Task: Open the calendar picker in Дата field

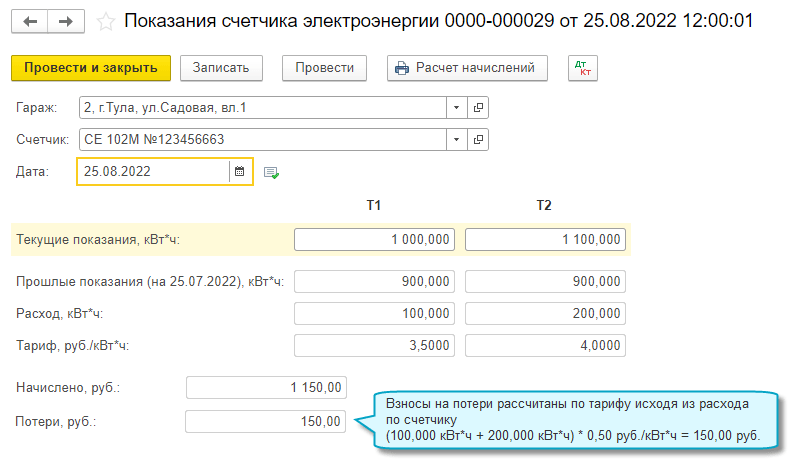Action: (239, 172)
